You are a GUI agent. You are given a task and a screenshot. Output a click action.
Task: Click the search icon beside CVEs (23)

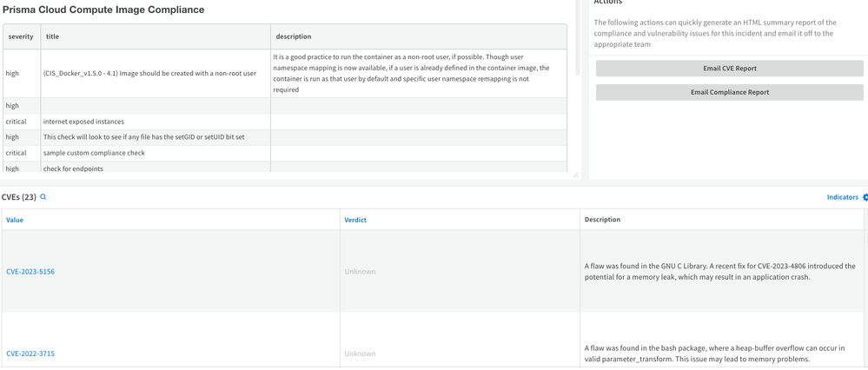pos(43,197)
